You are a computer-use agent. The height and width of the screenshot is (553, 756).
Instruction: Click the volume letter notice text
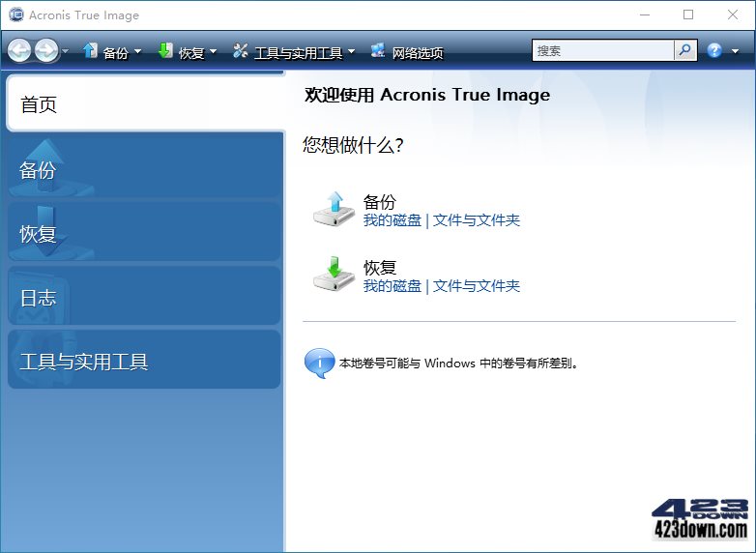[x=458, y=363]
